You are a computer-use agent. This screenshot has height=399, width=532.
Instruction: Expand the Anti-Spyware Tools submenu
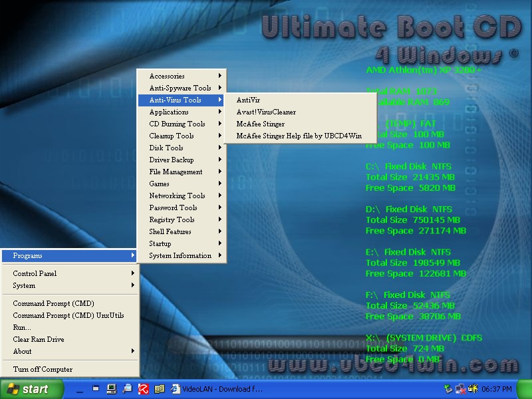click(x=181, y=88)
